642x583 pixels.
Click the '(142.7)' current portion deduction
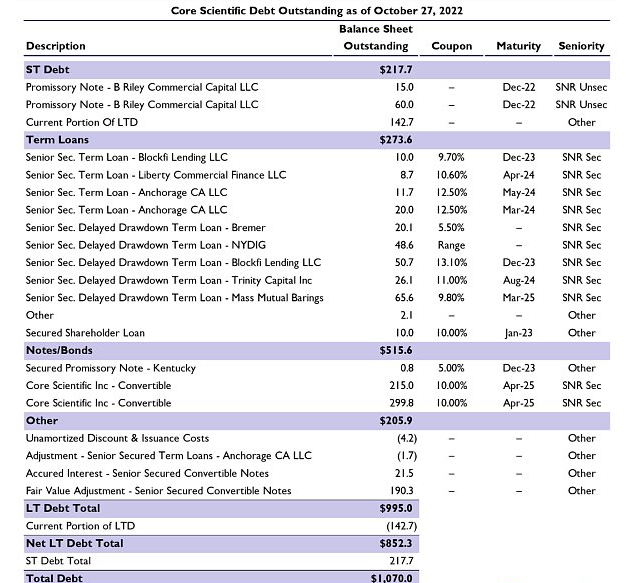[x=402, y=526]
